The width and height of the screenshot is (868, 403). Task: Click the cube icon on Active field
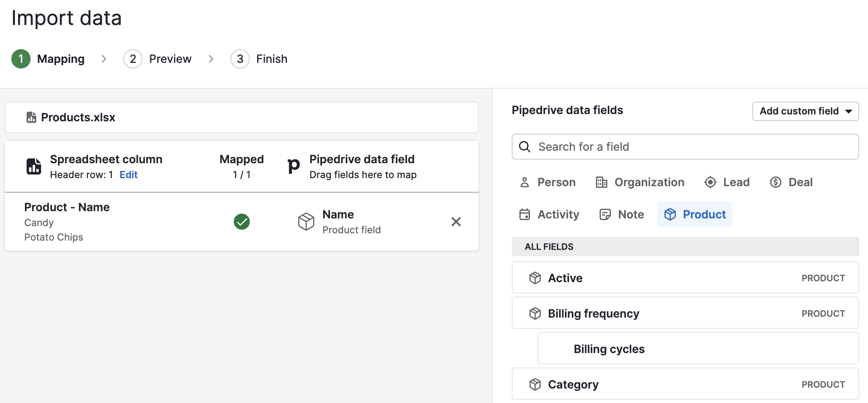(535, 278)
